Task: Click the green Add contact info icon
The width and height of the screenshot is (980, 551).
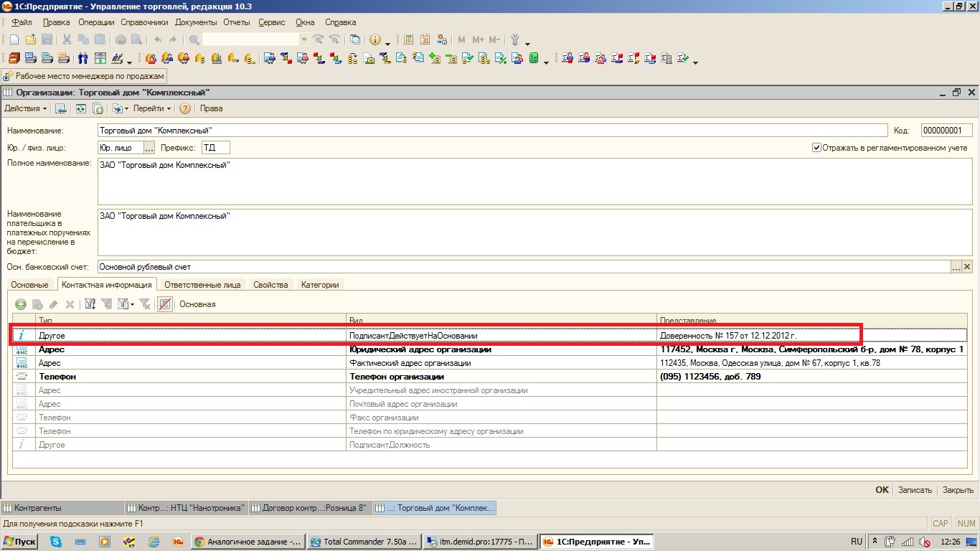Action: (21, 304)
